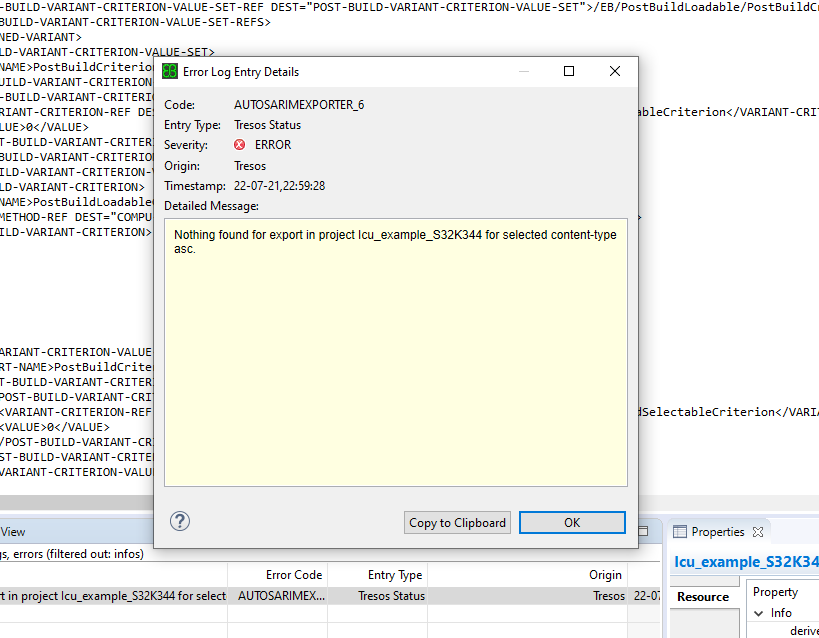Click Copy to Clipboard in the dialog
This screenshot has height=638, width=819.
point(457,521)
